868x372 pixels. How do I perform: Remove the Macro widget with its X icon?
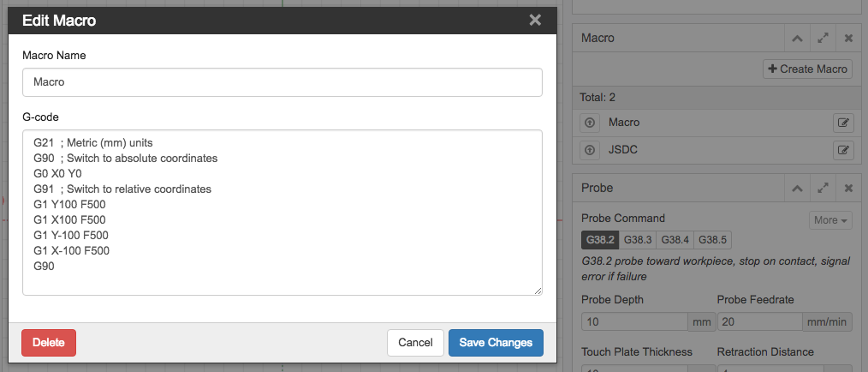click(848, 39)
